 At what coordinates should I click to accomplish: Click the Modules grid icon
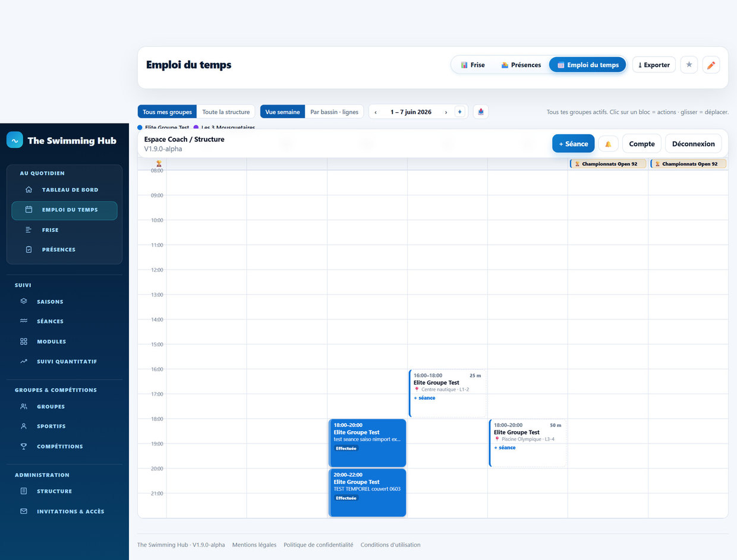point(24,341)
